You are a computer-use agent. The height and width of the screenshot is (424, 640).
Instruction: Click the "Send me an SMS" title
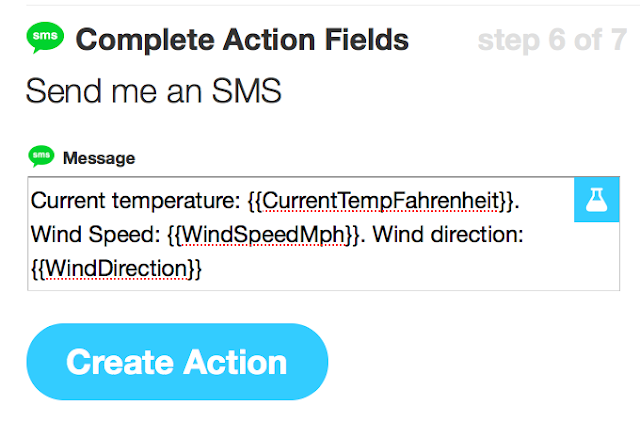(153, 91)
